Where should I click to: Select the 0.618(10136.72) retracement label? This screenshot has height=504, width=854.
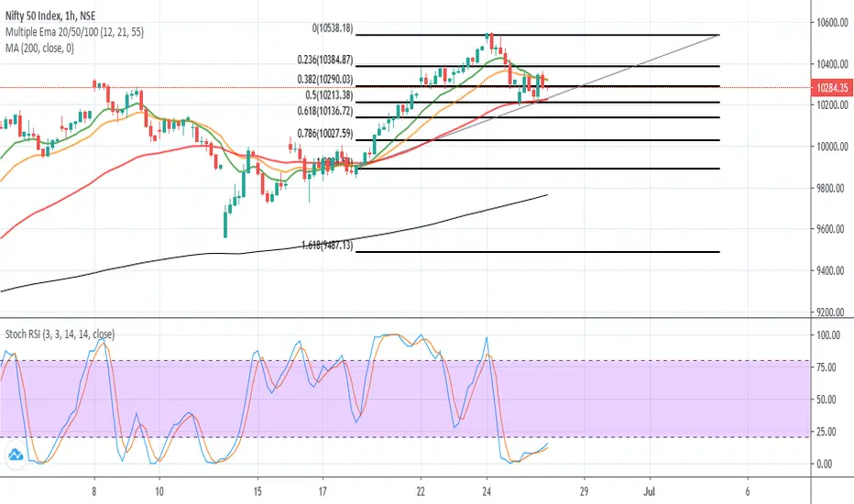coord(325,111)
